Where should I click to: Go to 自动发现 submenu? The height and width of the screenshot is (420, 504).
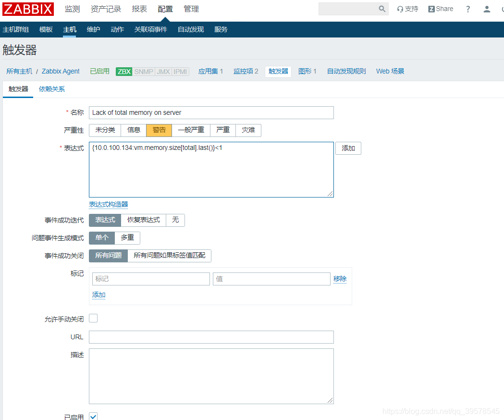pyautogui.click(x=191, y=30)
